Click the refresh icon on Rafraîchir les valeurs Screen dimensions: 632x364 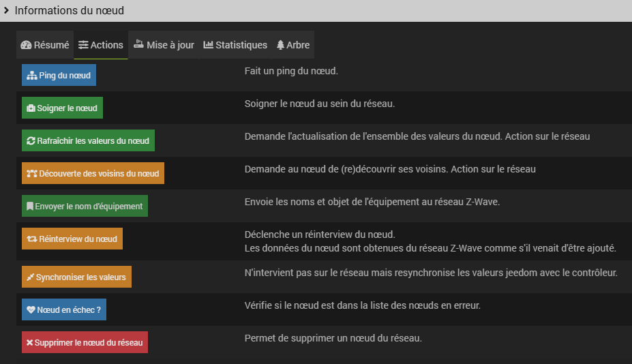coord(31,141)
